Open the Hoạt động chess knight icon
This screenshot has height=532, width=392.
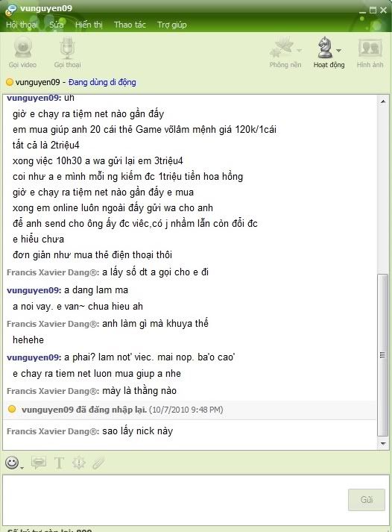[325, 48]
